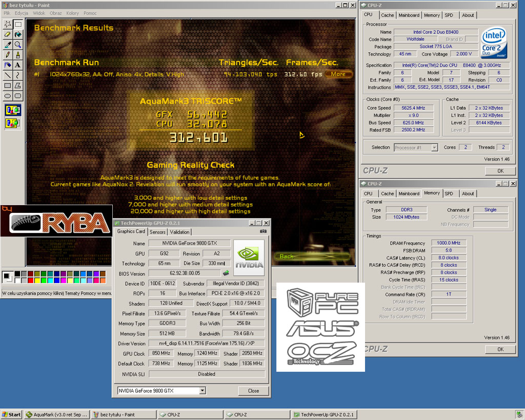Click GPU-Z camera screenshot icon
Screen dimensions: 525x420
263,231
